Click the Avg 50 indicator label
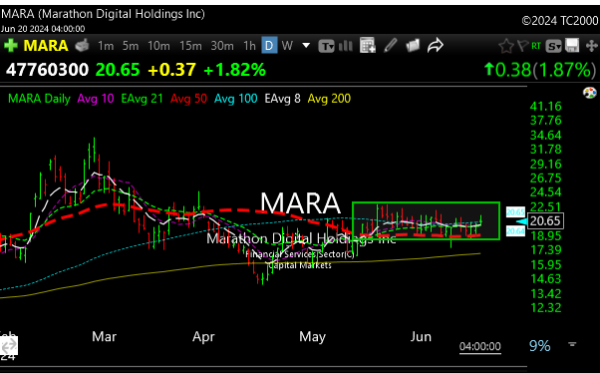 [x=189, y=99]
